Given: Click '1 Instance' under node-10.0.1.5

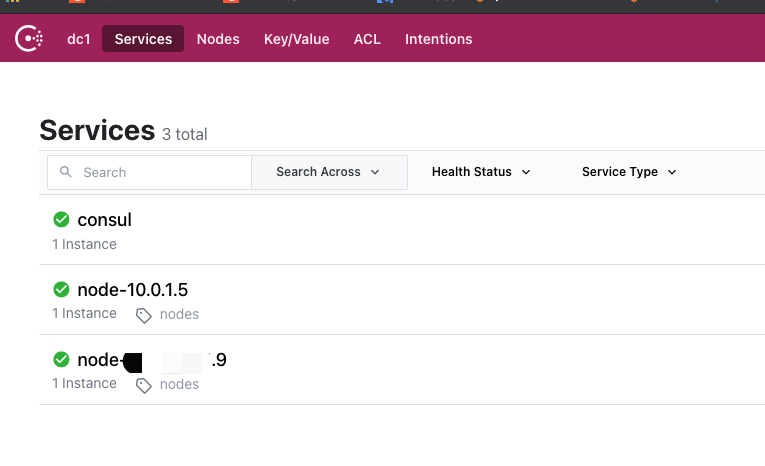Looking at the screenshot, I should point(84,313).
